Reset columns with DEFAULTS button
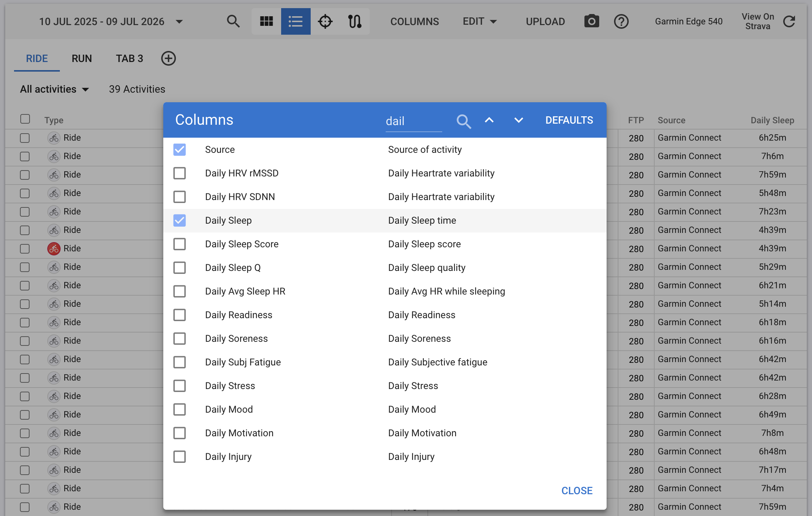The height and width of the screenshot is (516, 812). point(569,120)
